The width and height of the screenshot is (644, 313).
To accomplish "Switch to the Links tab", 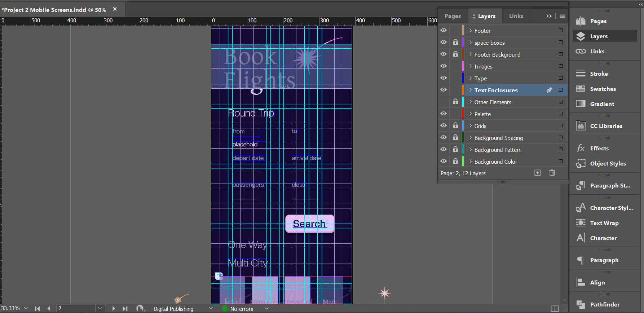I will [x=516, y=16].
